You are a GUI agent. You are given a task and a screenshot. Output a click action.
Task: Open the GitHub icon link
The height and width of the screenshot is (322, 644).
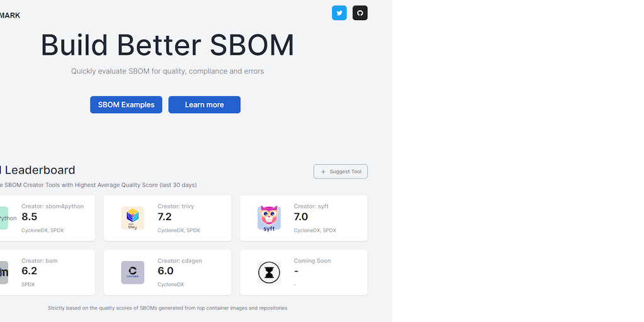pos(360,13)
